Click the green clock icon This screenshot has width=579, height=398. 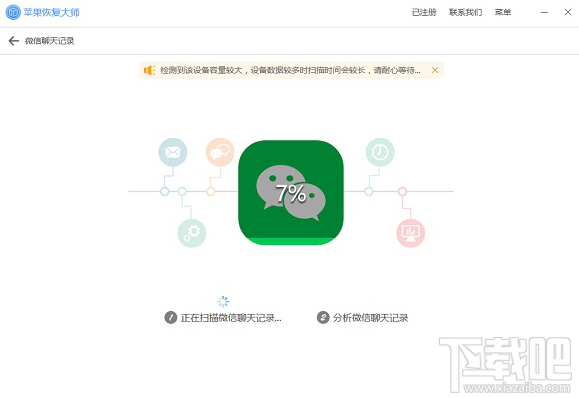click(380, 152)
